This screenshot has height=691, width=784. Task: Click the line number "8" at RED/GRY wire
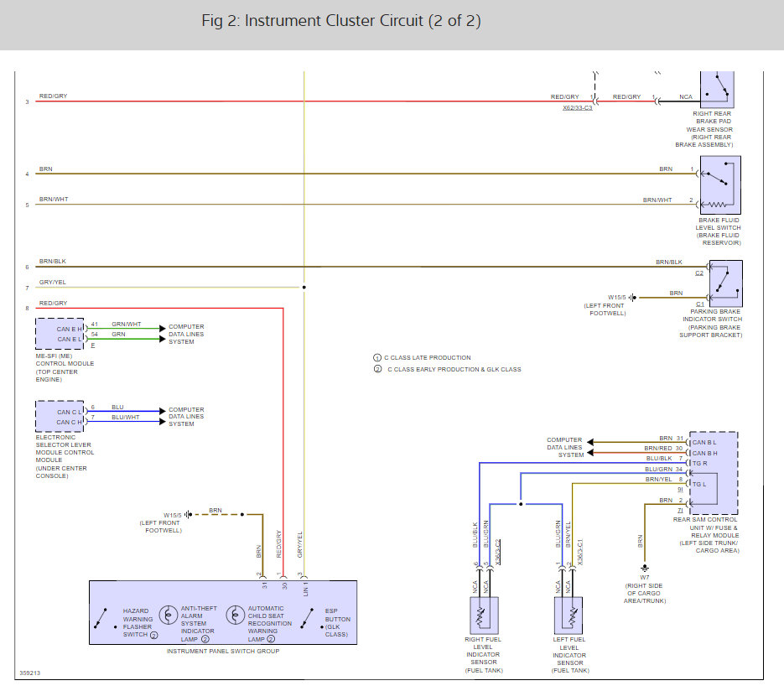27,309
